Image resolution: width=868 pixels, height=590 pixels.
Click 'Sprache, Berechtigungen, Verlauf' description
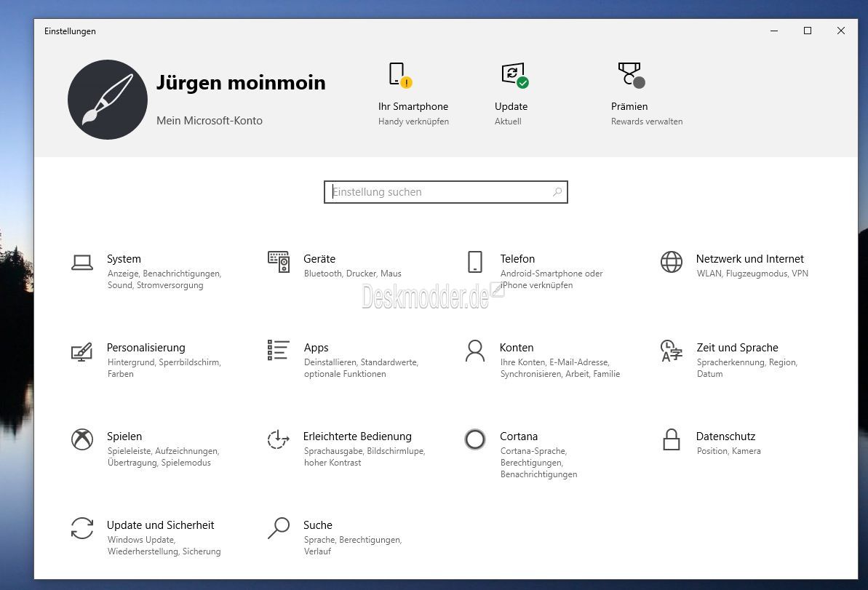click(x=353, y=545)
